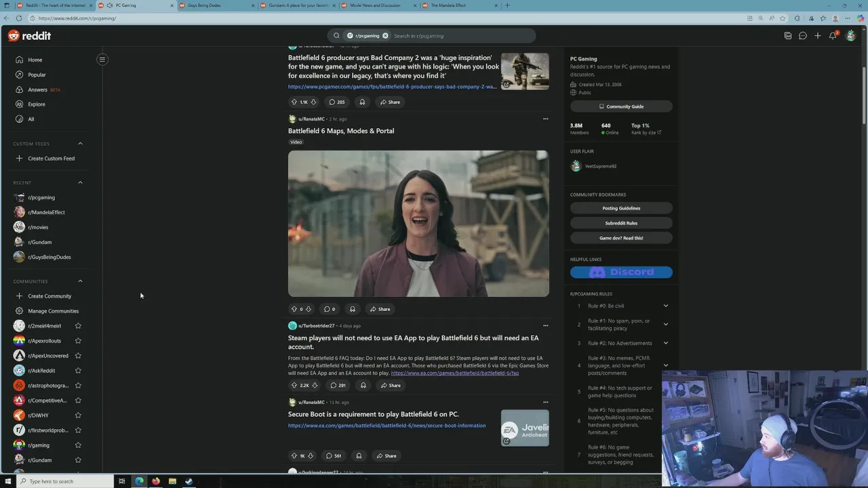Switch to the Reddit heart of the internet tab
This screenshot has height=488, width=868.
click(x=56, y=5)
